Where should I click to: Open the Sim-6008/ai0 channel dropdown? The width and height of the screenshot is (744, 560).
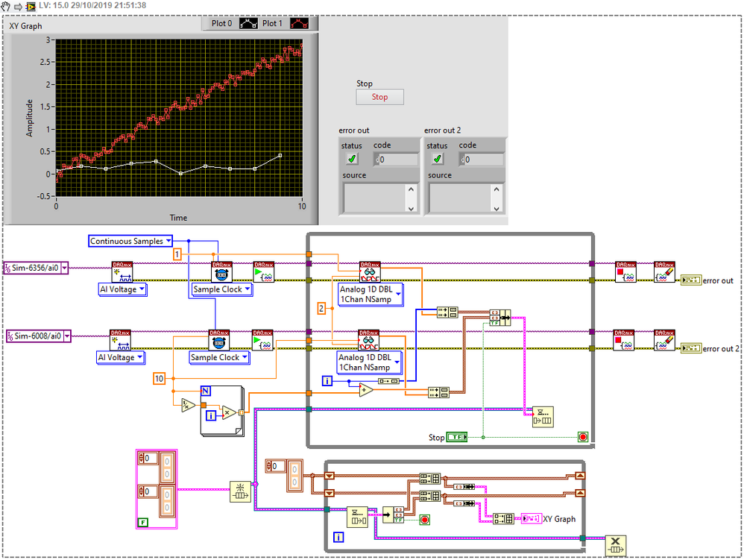[67, 336]
